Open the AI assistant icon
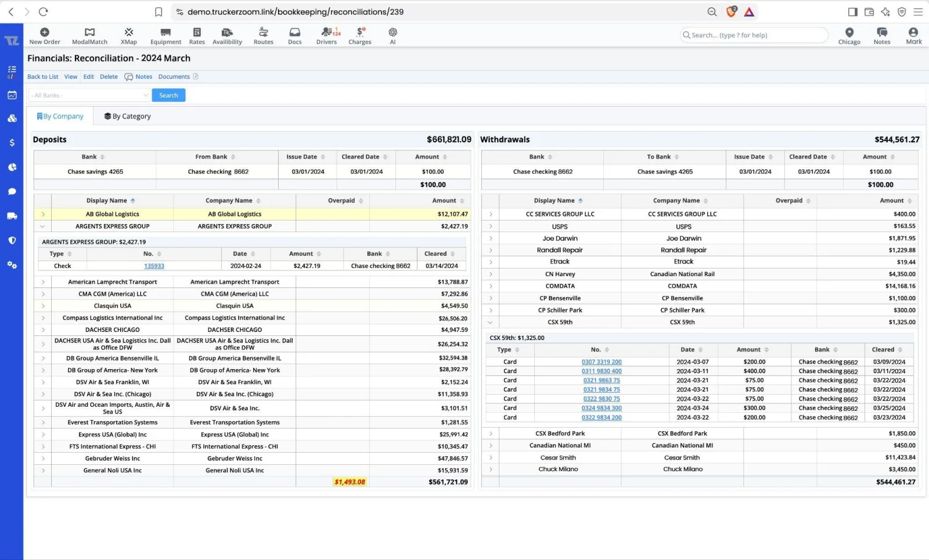 pos(393,35)
